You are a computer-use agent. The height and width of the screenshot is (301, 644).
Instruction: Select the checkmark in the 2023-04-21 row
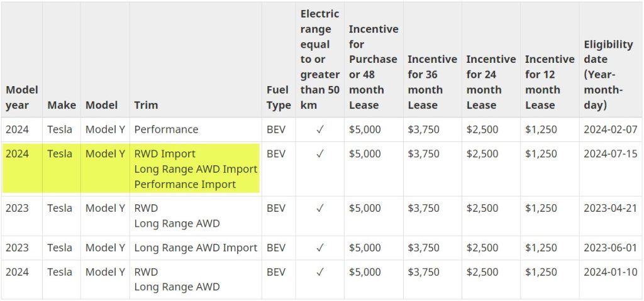[x=319, y=209]
